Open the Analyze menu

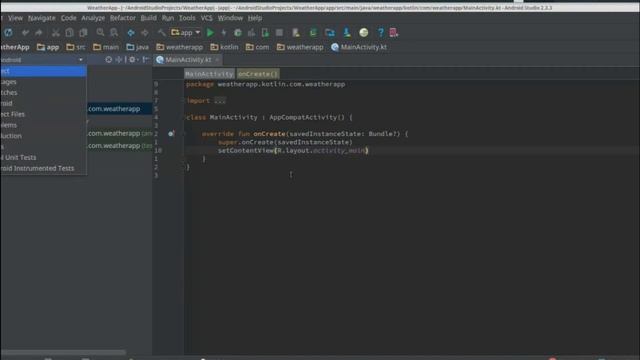pos(93,18)
